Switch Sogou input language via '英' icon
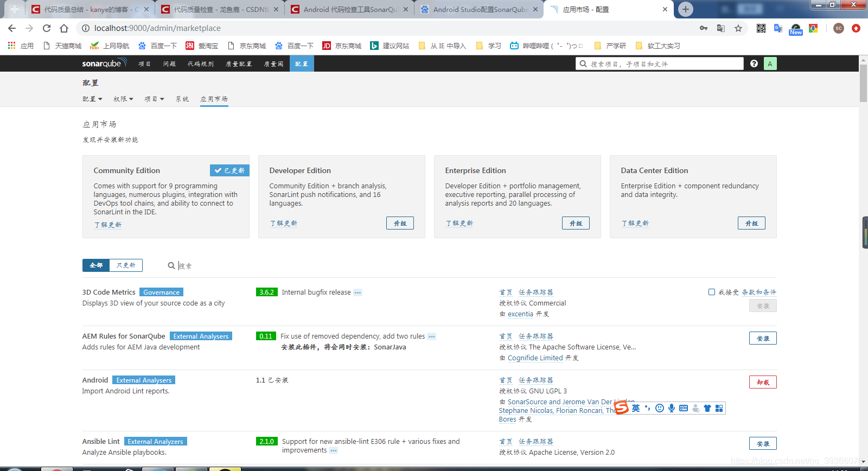Screen dimensions: 868x471 click(x=636, y=408)
